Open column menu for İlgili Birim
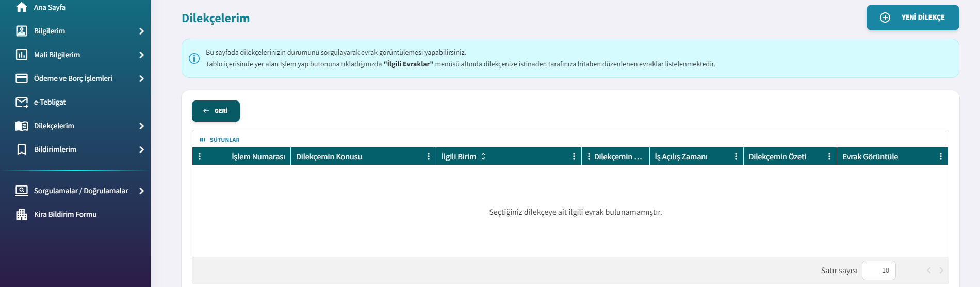Screen dimensions: 980x287 (574, 156)
